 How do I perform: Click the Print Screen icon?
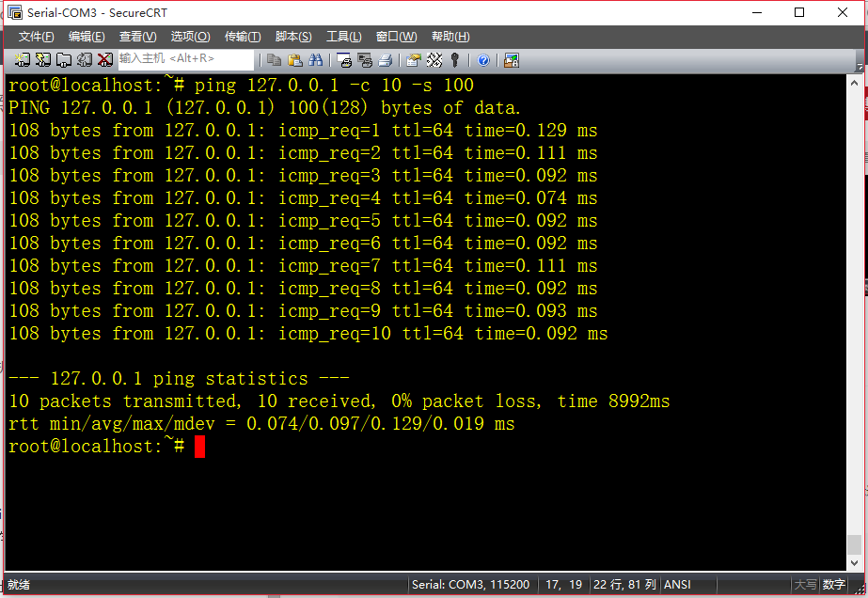[x=344, y=60]
